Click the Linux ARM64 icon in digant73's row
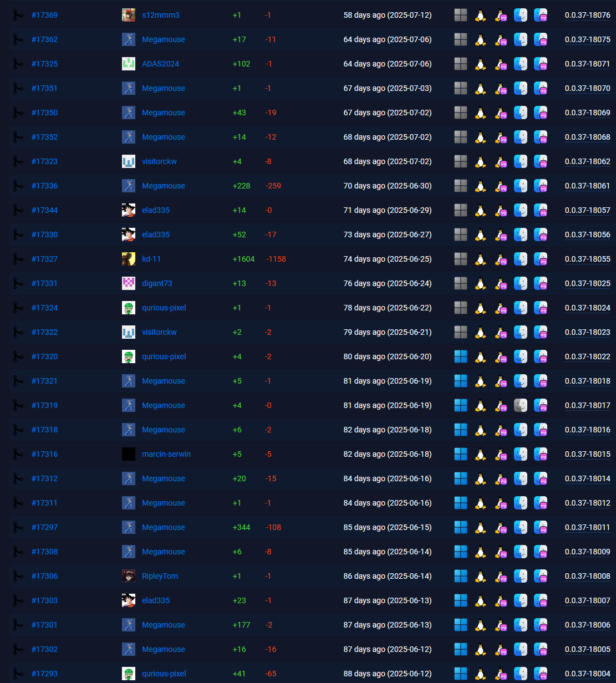Image resolution: width=616 pixels, height=683 pixels. 501,283
